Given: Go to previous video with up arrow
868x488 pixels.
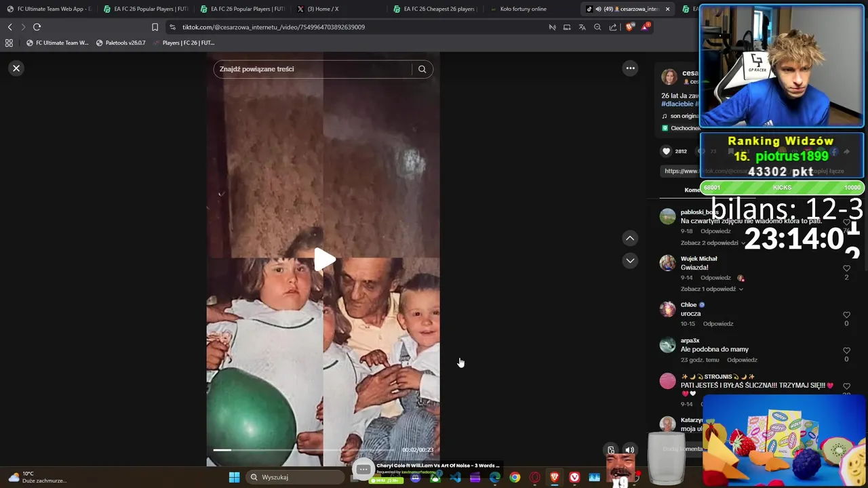Looking at the screenshot, I should 630,238.
